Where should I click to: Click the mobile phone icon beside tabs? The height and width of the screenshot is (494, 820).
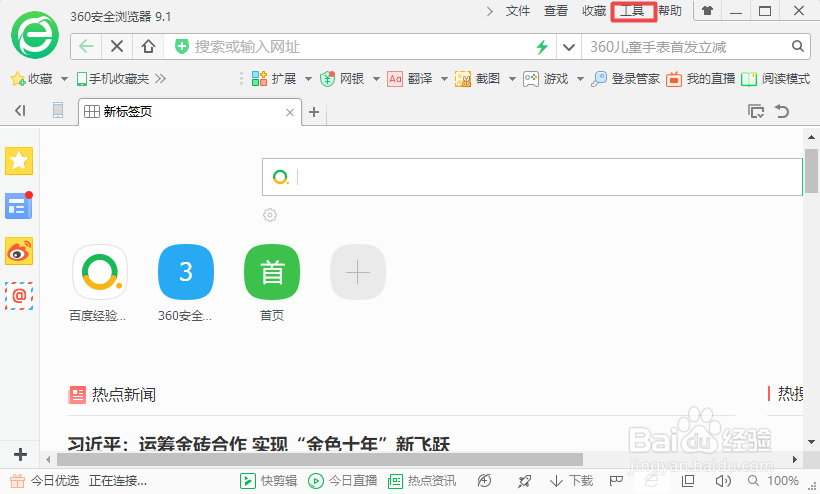coord(58,110)
